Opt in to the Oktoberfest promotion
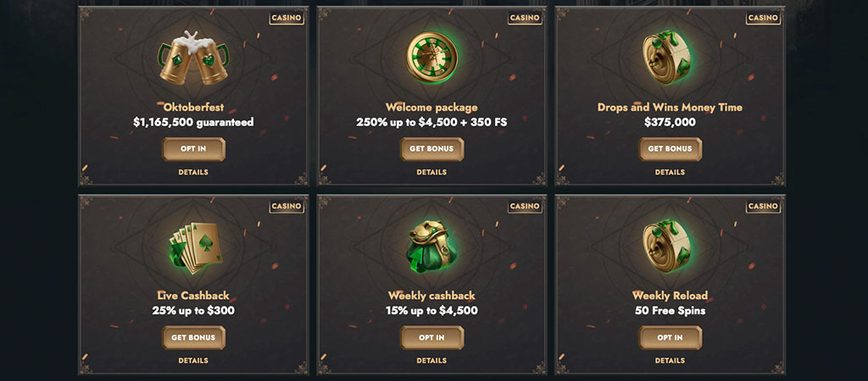This screenshot has width=868, height=381. tap(194, 149)
